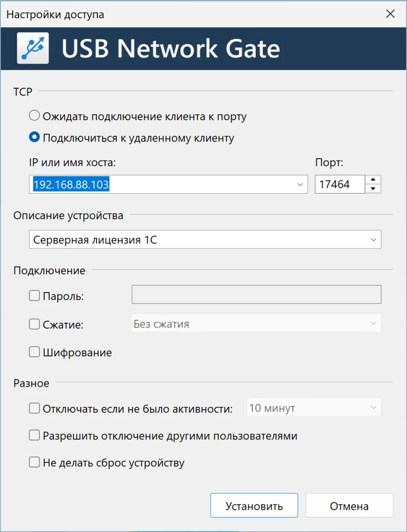Click the Порт number field

pos(339,185)
